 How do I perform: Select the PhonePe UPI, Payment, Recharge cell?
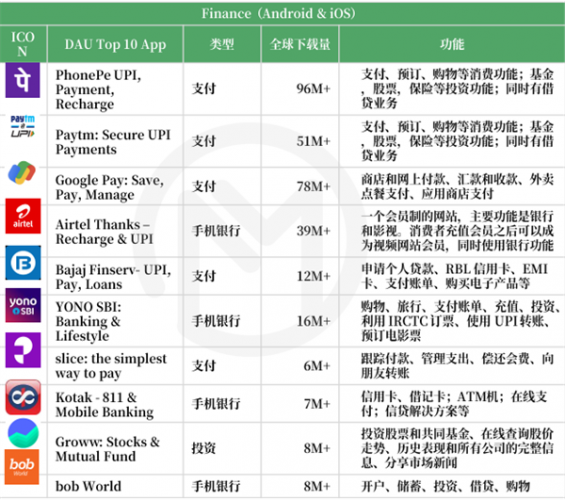(x=115, y=89)
